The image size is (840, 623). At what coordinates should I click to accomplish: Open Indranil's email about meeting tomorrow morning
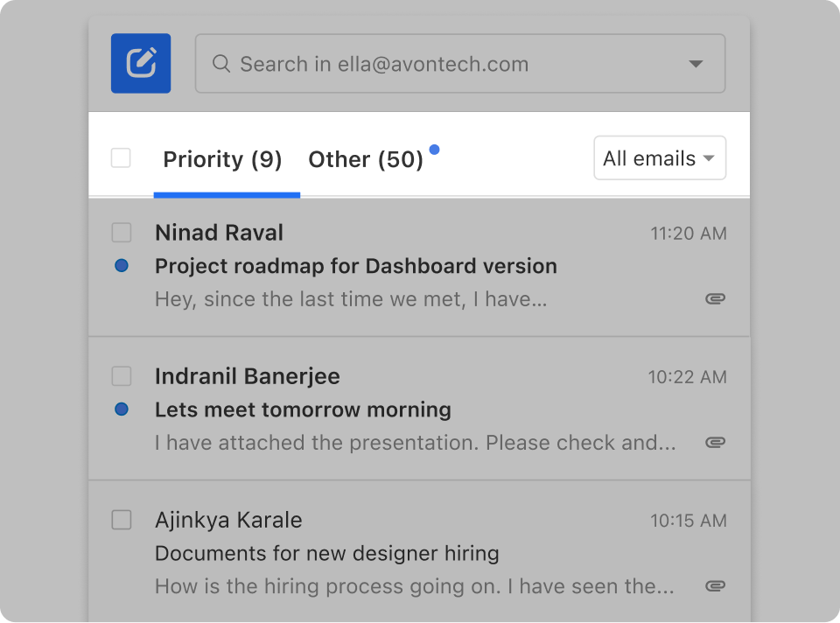[x=302, y=409]
